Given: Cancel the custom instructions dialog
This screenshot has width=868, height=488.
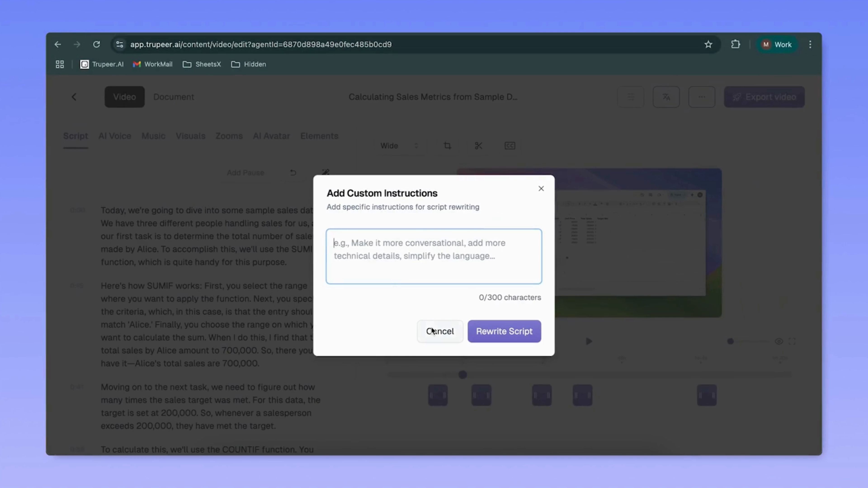Looking at the screenshot, I should [x=440, y=331].
